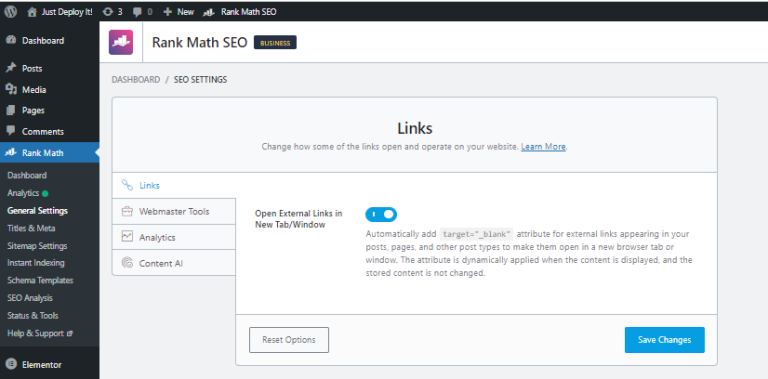768x379 pixels.
Task: Select General Settings submenu item
Action: (38, 211)
